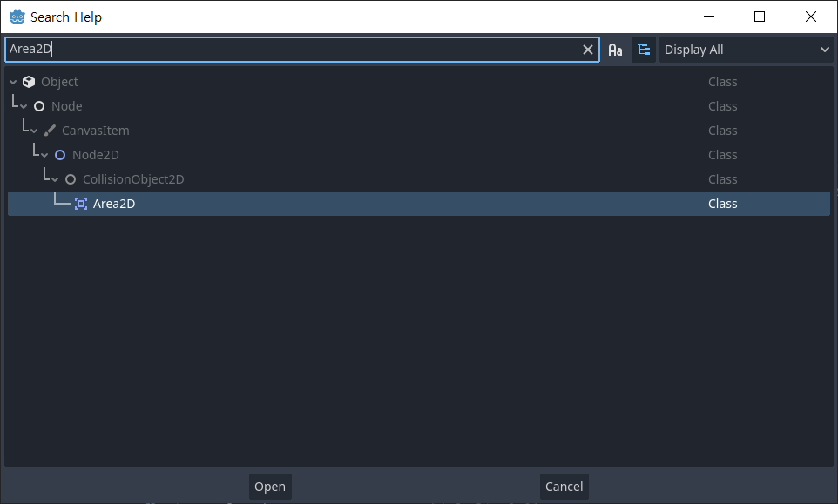Toggle case sensitive search button
The width and height of the screenshot is (838, 504).
pos(615,50)
